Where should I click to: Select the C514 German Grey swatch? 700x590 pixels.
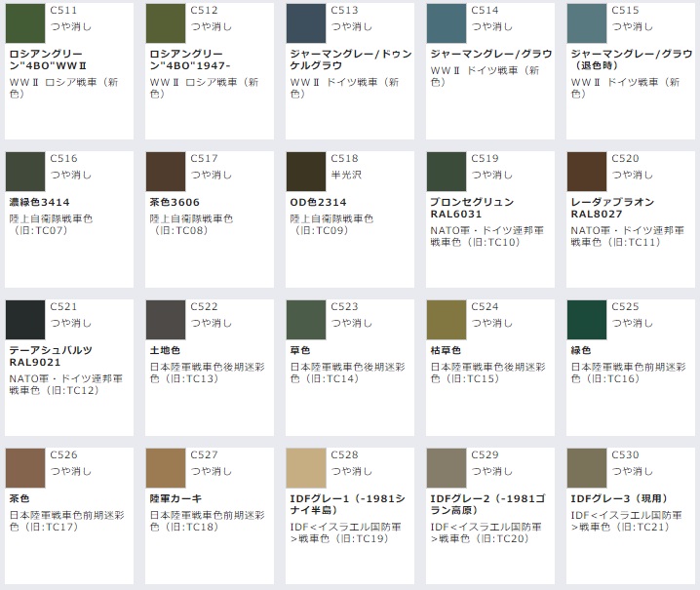[x=447, y=23]
